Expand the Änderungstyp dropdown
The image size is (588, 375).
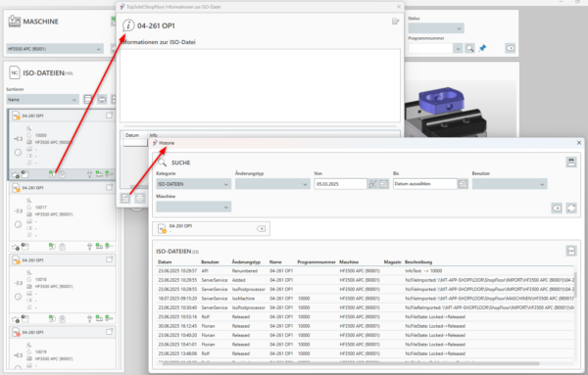tap(272, 184)
